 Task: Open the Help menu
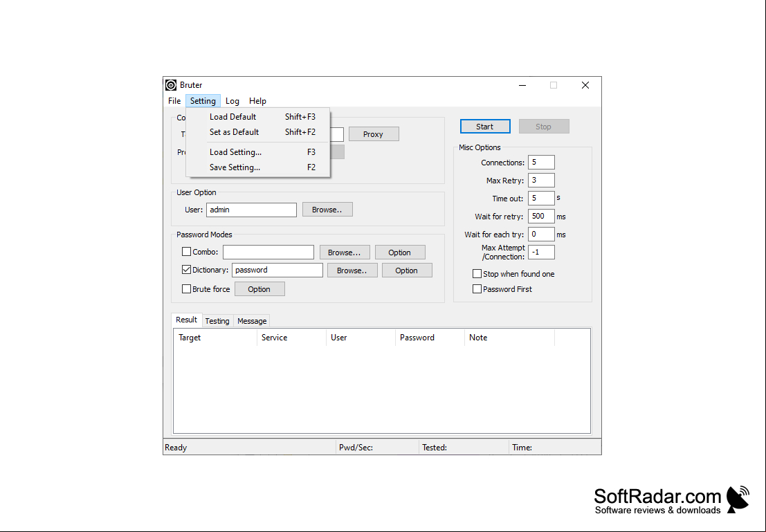click(257, 100)
